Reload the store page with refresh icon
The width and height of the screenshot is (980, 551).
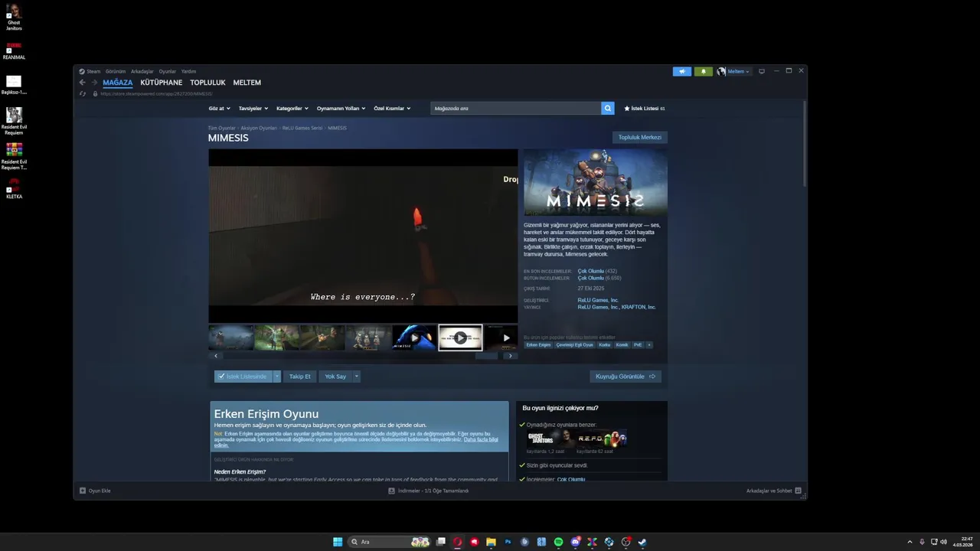[83, 93]
